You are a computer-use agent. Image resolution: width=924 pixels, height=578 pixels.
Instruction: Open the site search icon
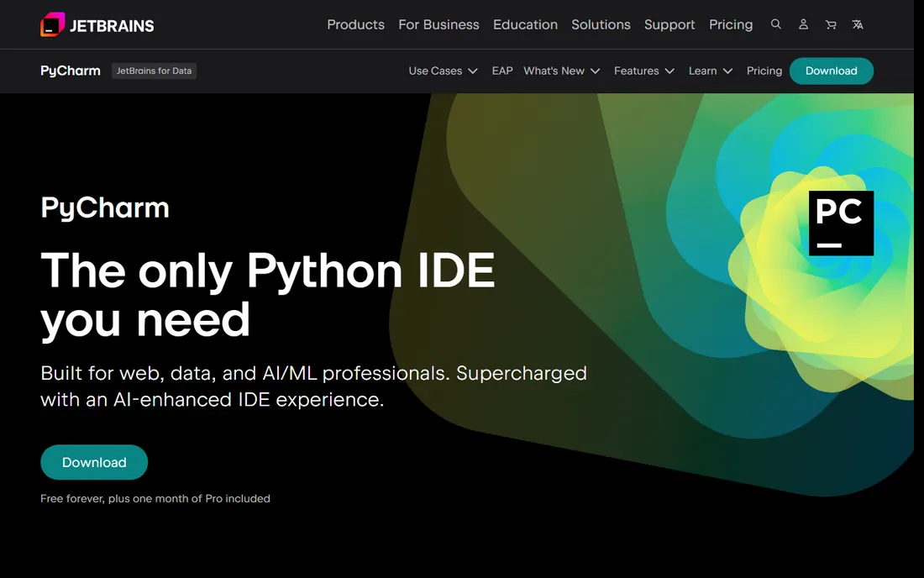pos(776,24)
